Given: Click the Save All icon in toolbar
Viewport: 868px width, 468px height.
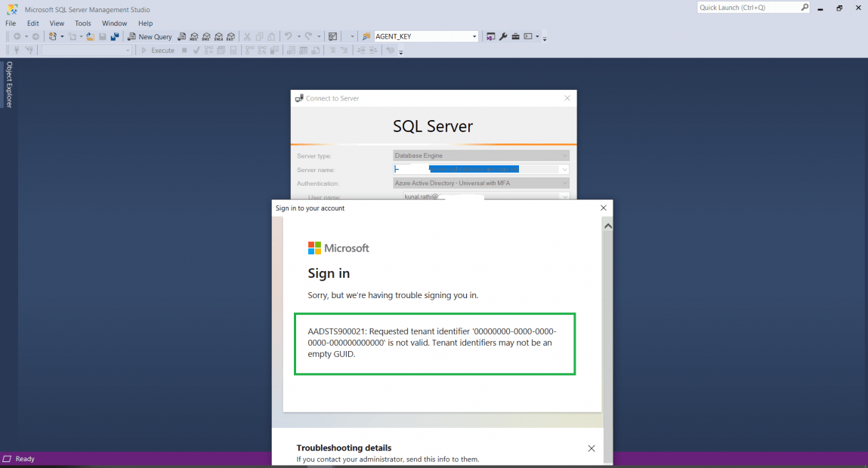Looking at the screenshot, I should tap(115, 36).
